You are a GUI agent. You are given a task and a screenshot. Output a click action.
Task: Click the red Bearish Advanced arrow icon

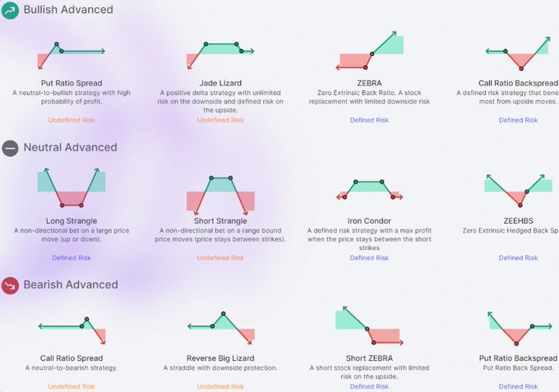[10, 285]
